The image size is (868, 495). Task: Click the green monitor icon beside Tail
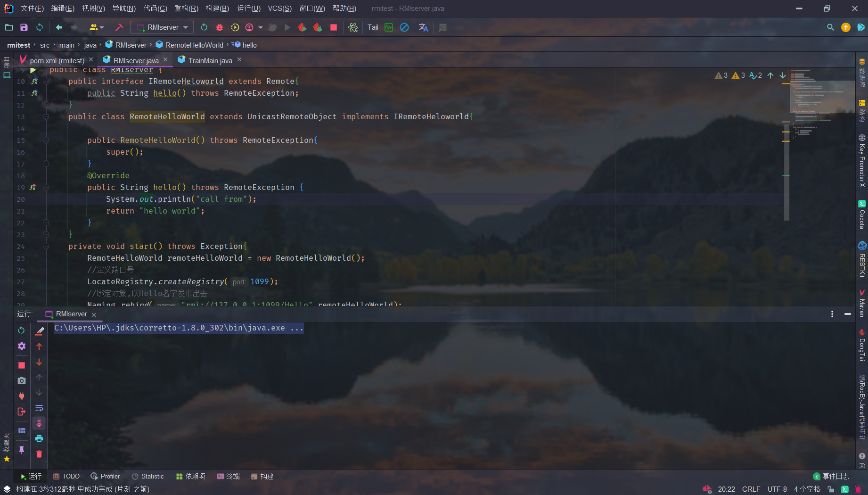pos(389,27)
